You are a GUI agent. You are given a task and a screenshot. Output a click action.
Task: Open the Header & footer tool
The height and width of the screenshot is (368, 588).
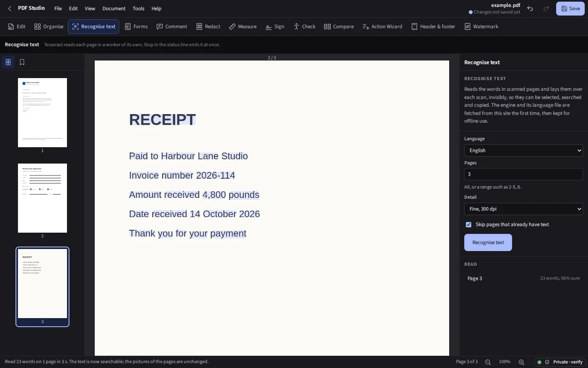click(433, 27)
